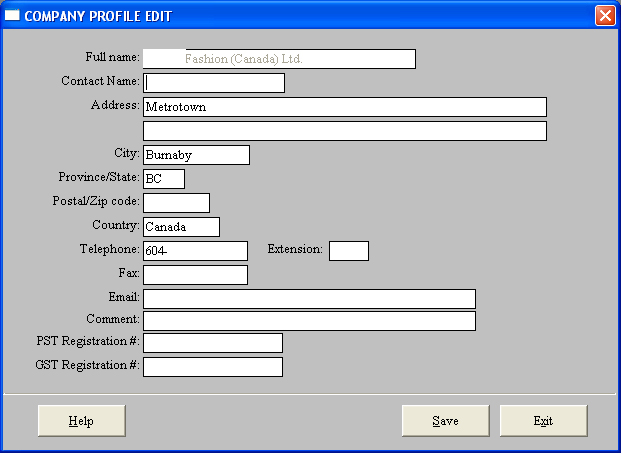Click the Help button
Screen dimensions: 621x453
tap(81, 421)
